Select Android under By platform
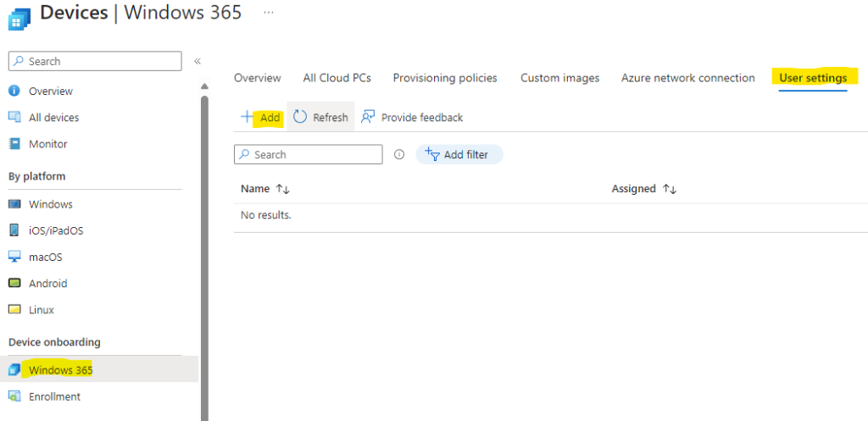 (47, 283)
